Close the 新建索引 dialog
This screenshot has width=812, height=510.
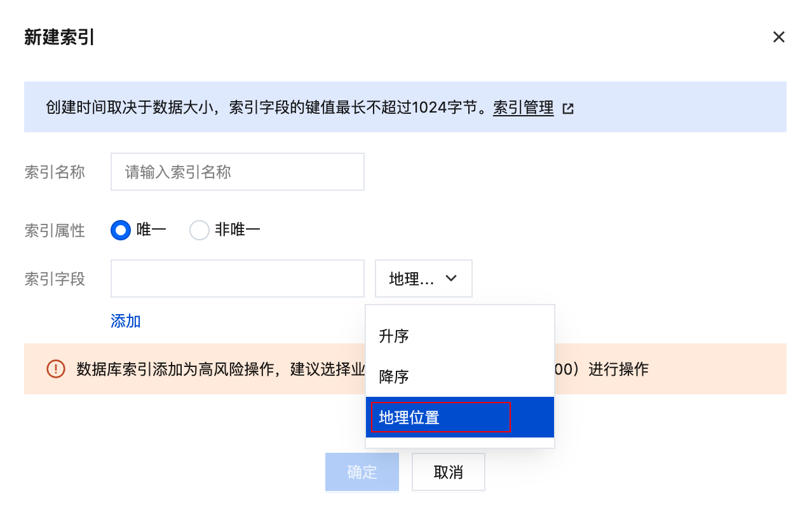pyautogui.click(x=778, y=38)
